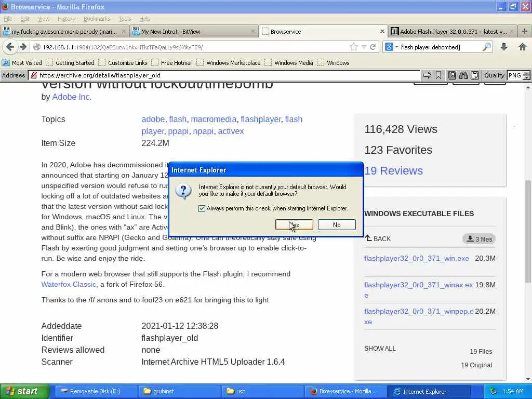The width and height of the screenshot is (532, 399).
Task: Switch to the mario parody tab
Action: pos(64,32)
